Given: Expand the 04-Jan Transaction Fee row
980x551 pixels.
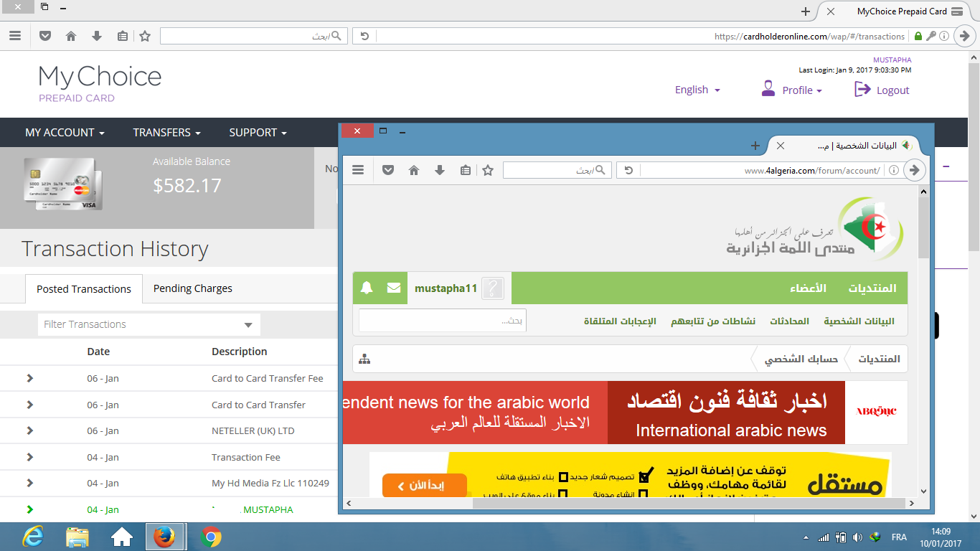Looking at the screenshot, I should click(x=29, y=457).
